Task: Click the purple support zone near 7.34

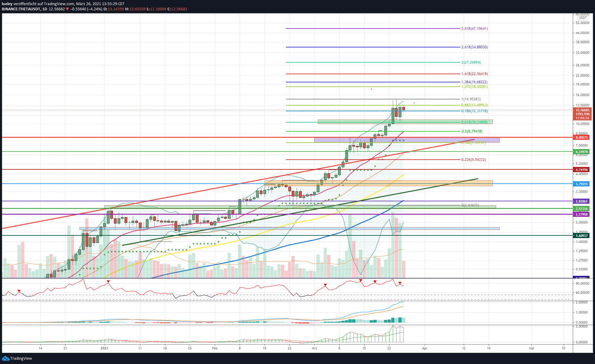Action: pos(407,140)
